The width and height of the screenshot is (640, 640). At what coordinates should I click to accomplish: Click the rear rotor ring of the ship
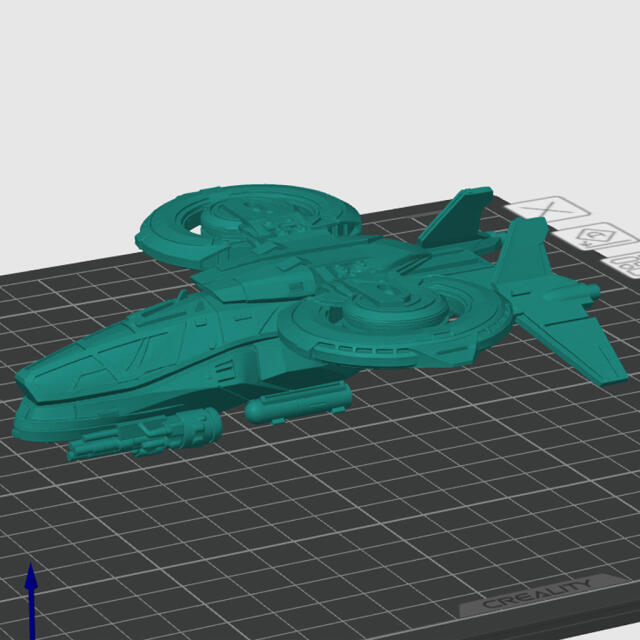(170, 218)
